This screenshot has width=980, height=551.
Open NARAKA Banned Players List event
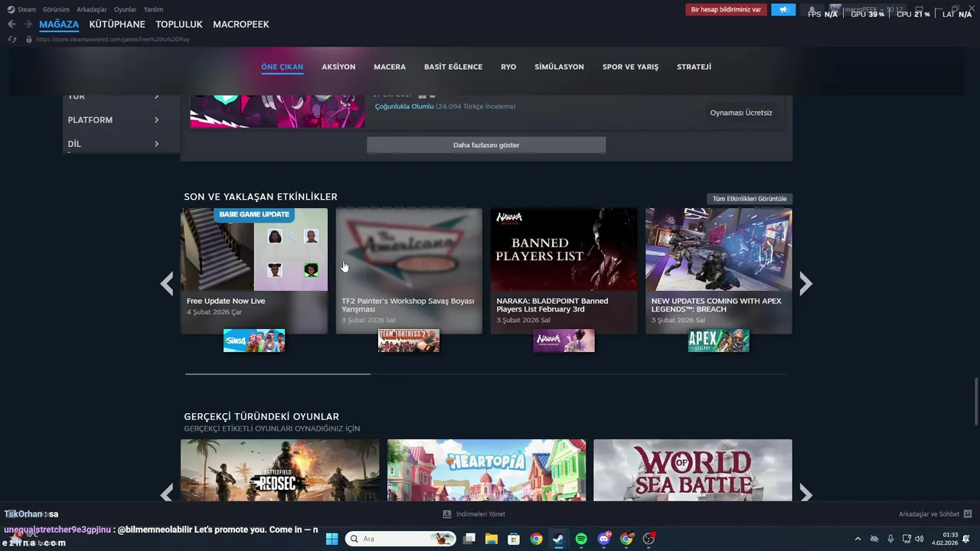pos(563,271)
